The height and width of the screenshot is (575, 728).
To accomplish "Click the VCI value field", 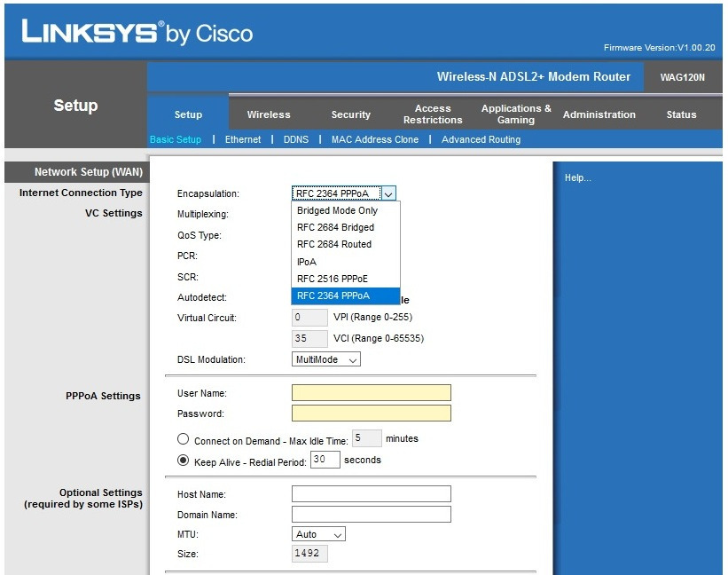I will tap(309, 338).
